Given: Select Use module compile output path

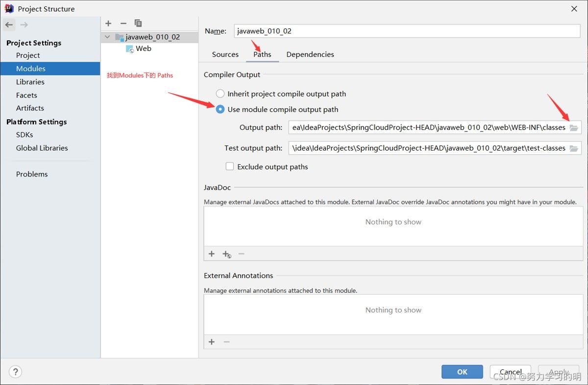Looking at the screenshot, I should click(277, 109).
